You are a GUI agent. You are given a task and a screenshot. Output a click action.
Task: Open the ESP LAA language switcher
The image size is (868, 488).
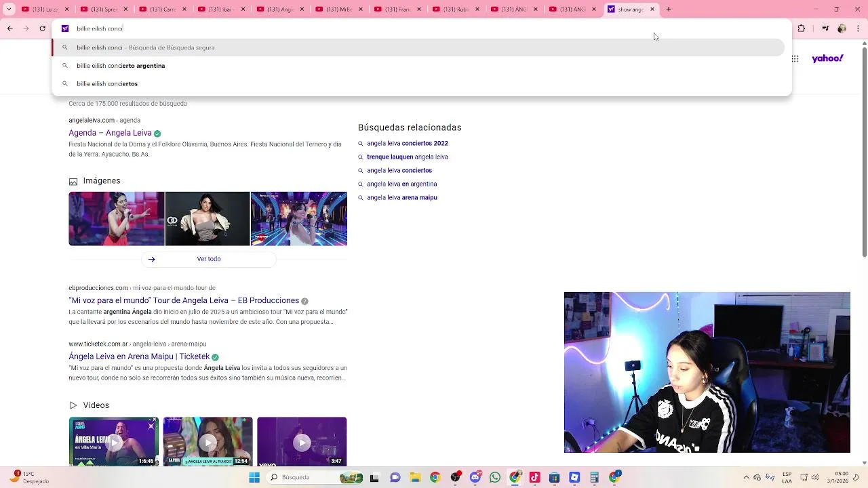(787, 477)
